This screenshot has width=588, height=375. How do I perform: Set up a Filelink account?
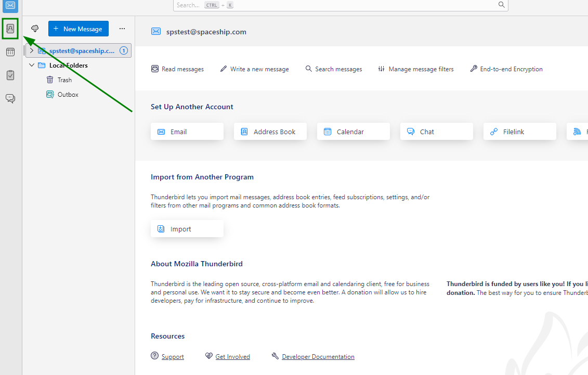[519, 132]
